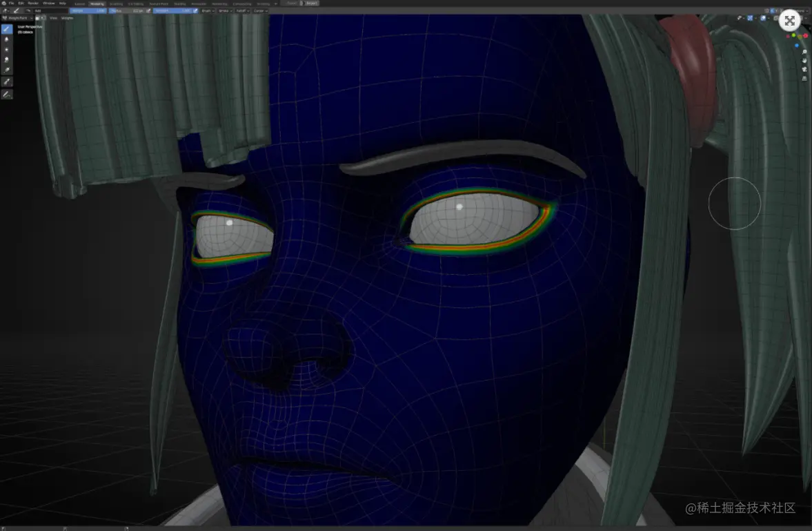Select the Blur weight tool

(x=7, y=39)
